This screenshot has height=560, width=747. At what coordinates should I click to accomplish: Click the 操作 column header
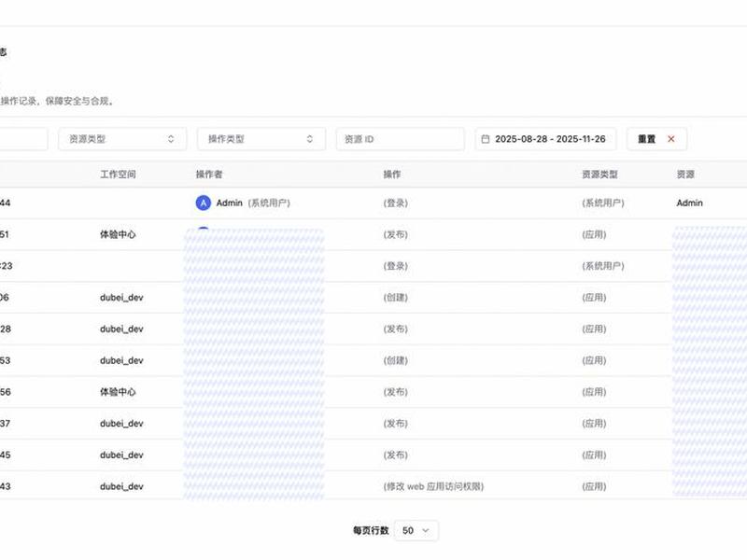coord(392,175)
